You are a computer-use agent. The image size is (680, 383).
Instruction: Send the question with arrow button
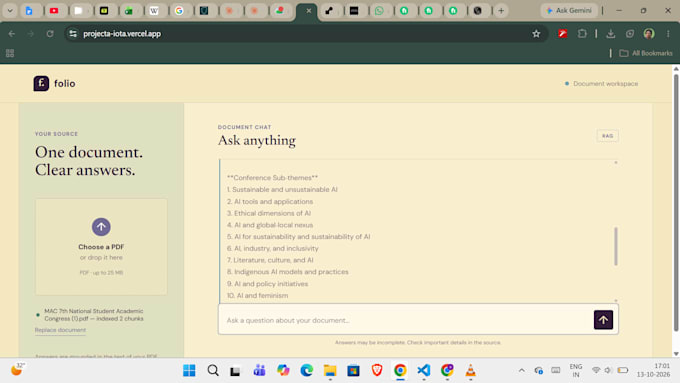603,320
